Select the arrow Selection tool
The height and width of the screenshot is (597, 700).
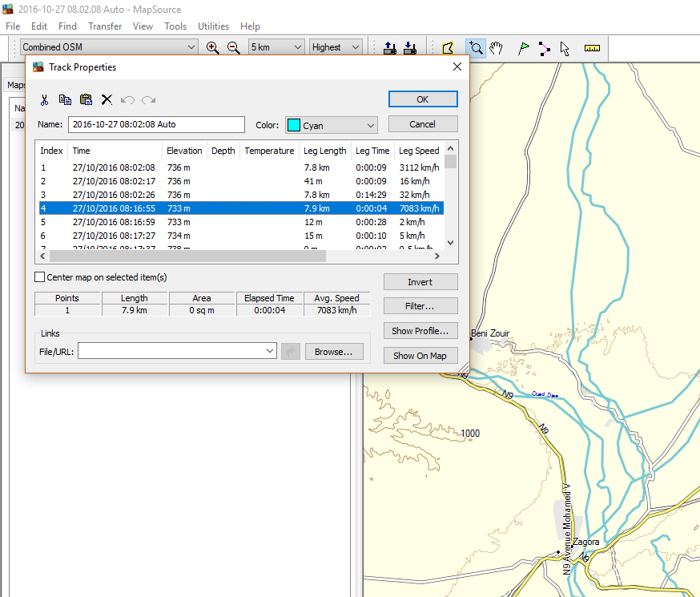[565, 48]
